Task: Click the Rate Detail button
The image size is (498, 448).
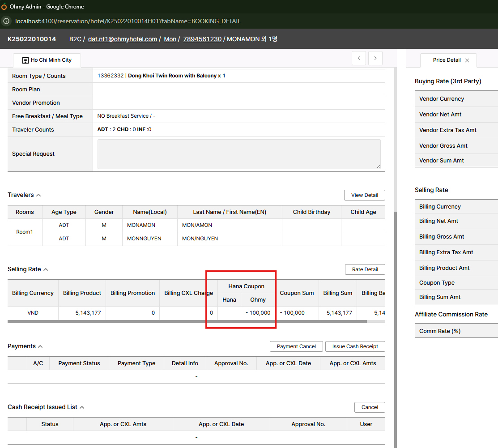Action: tap(365, 269)
